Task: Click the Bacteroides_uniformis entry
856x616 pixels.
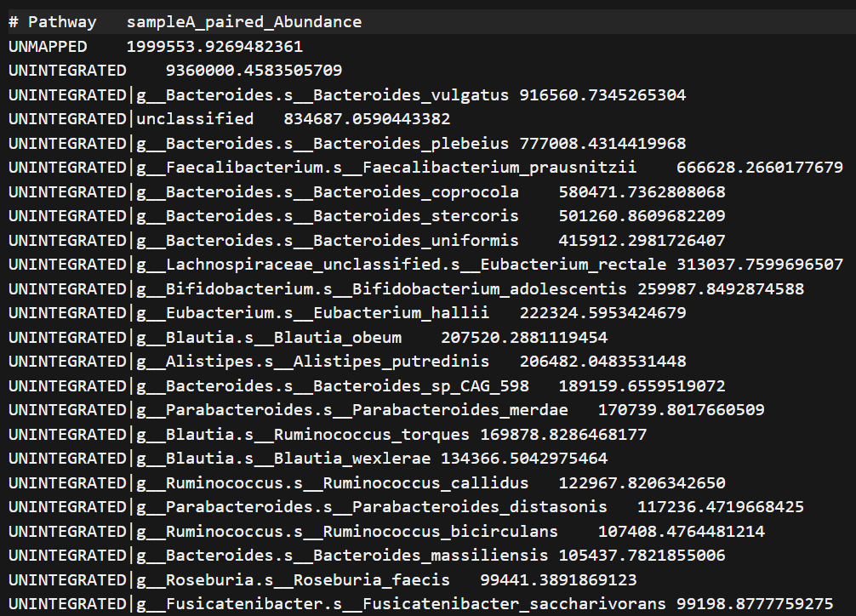Action: pos(416,241)
